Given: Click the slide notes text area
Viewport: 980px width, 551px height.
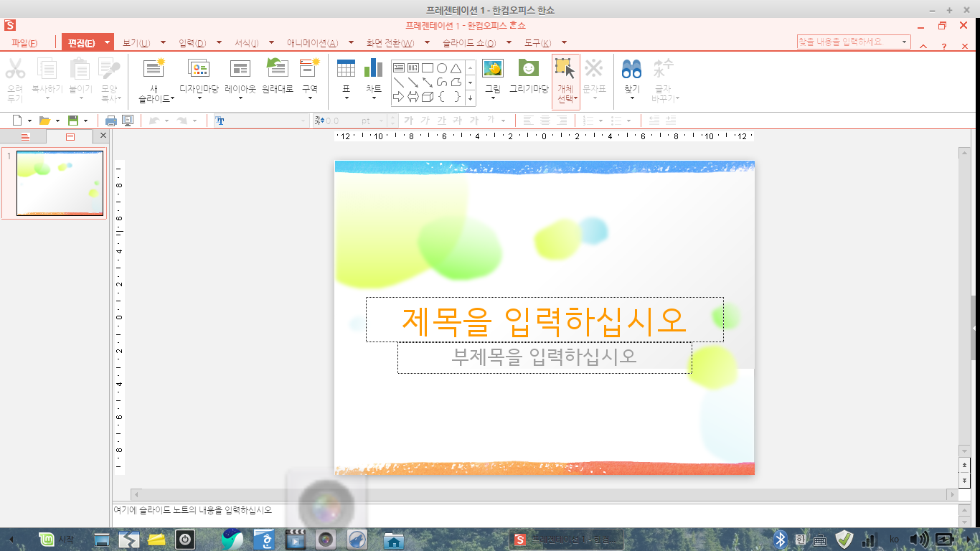Looking at the screenshot, I should click(535, 515).
